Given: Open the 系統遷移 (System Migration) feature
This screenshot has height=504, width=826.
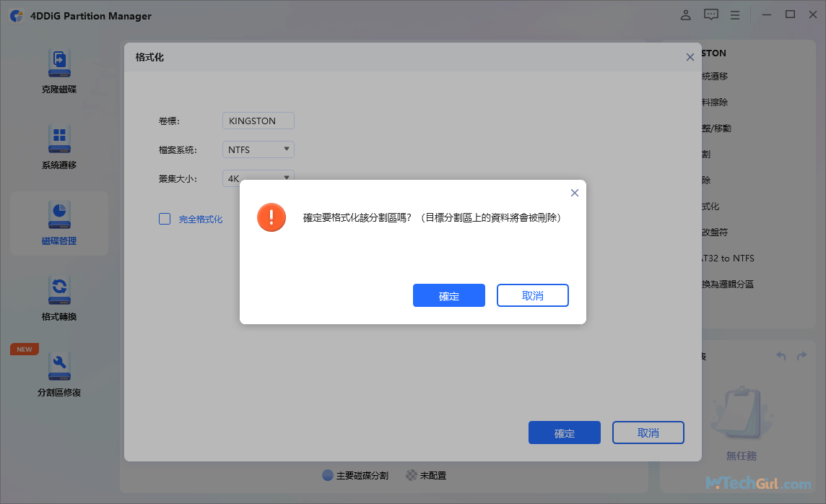Looking at the screenshot, I should click(59, 148).
